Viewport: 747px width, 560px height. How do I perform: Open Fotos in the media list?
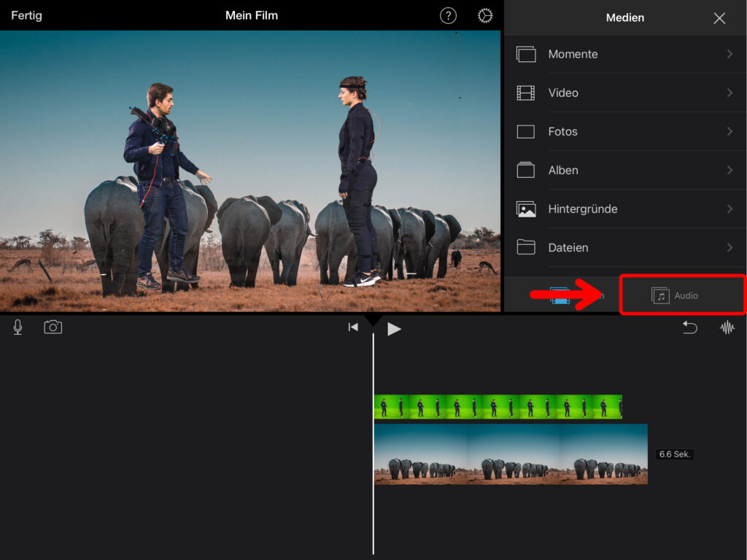point(562,131)
